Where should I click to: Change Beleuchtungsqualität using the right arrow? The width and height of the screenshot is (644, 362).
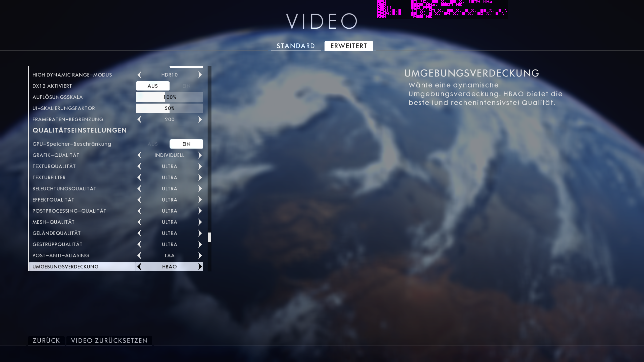tap(200, 189)
